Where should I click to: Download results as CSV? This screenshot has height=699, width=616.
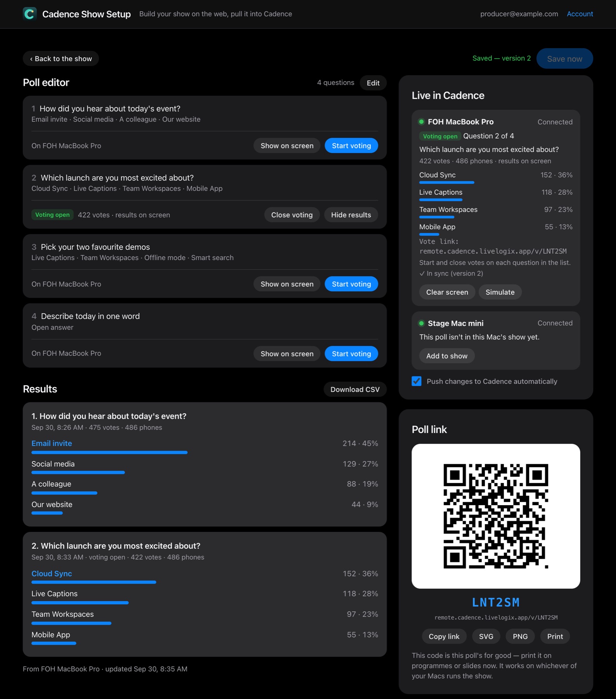355,389
